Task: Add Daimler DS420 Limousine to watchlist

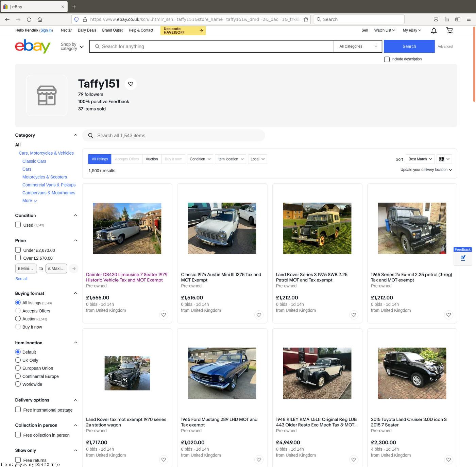Action: pos(164,315)
